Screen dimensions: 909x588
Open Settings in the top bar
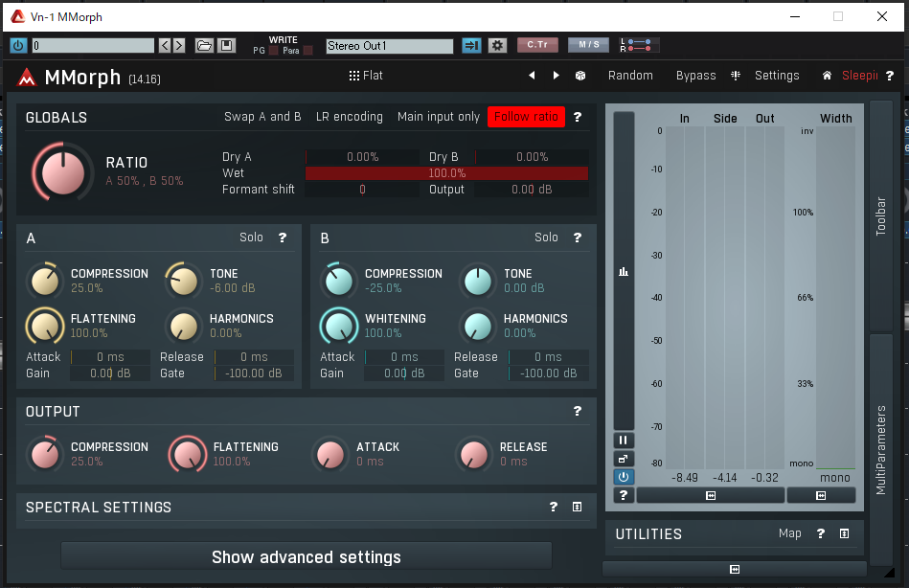coord(777,76)
